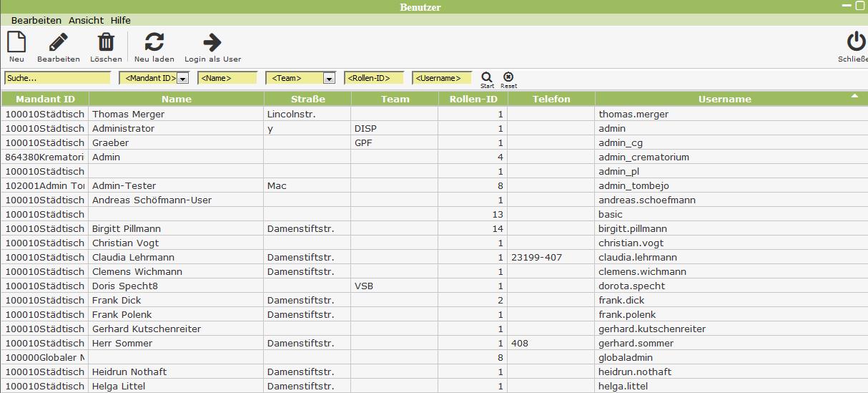Click the Löschen trash icon
Image resolution: width=868 pixels, height=393 pixels.
106,42
